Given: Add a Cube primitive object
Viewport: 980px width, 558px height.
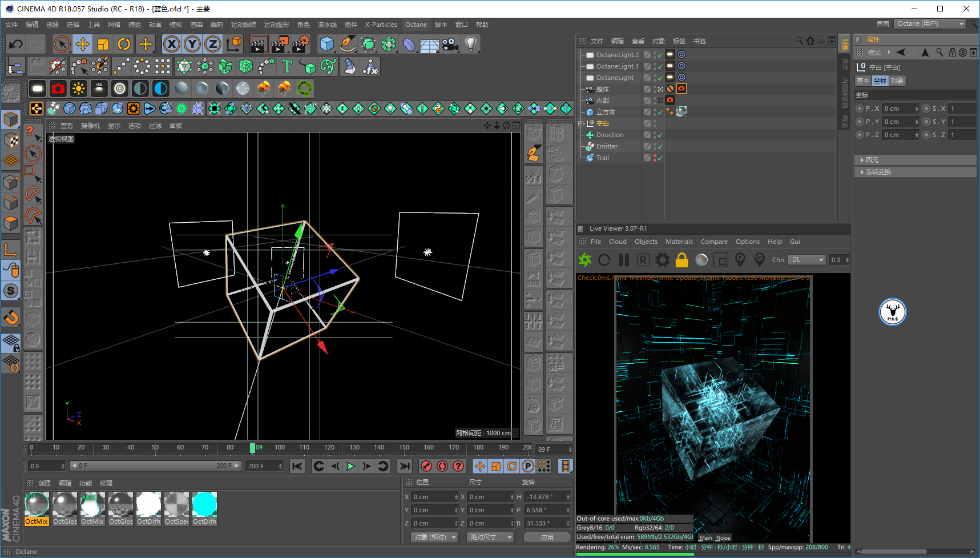Looking at the screenshot, I should (x=326, y=44).
